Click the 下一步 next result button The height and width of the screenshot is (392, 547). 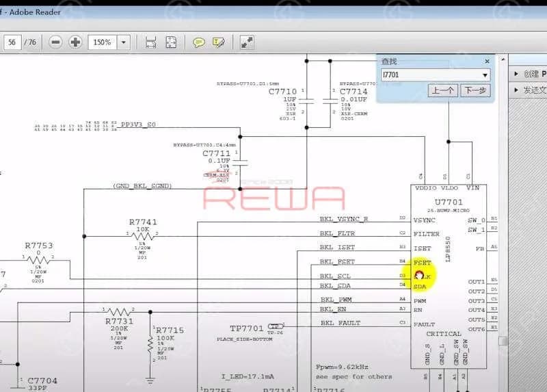(x=475, y=91)
